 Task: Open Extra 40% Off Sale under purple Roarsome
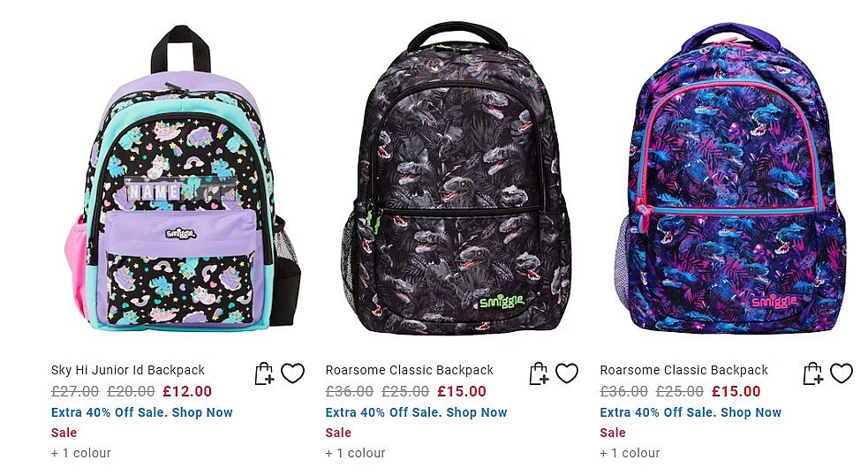coord(691,412)
